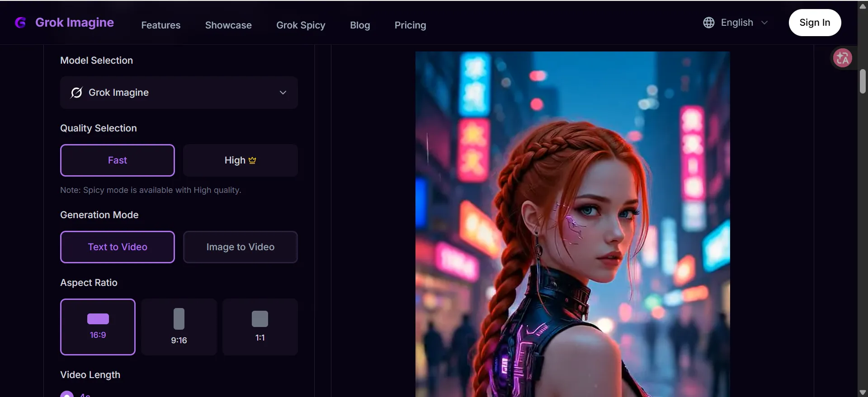Select the 1:1 square aspect ratio icon
The width and height of the screenshot is (868, 397).
260,319
